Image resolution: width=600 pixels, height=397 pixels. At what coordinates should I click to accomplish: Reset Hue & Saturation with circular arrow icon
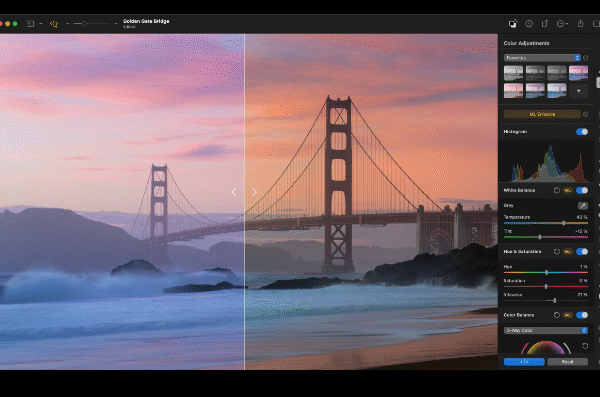click(557, 252)
